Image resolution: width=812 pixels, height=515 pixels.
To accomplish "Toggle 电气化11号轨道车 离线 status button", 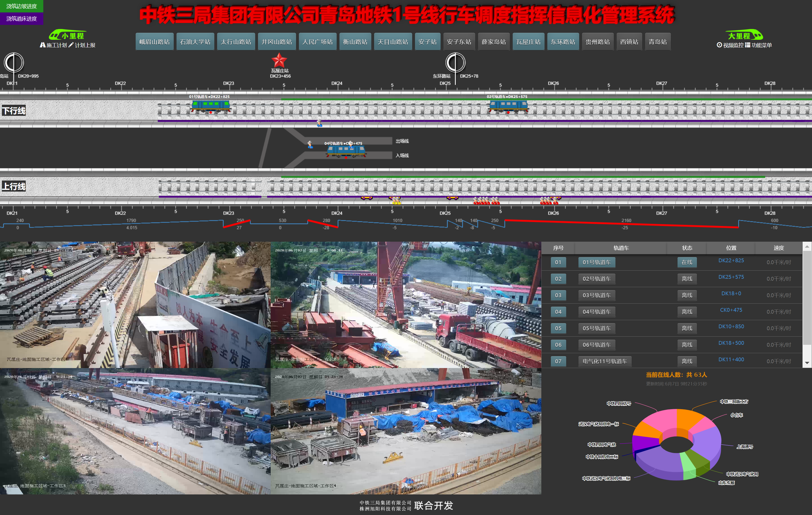I will click(687, 361).
